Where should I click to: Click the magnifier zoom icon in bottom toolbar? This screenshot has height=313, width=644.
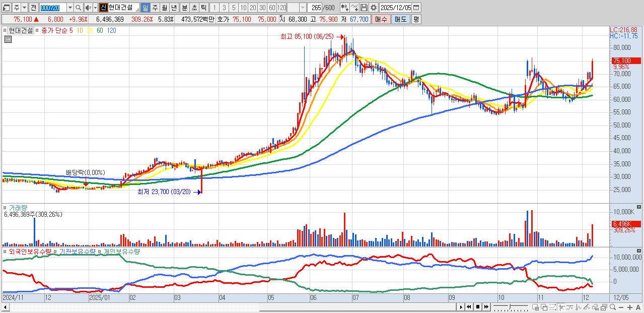(x=613, y=306)
